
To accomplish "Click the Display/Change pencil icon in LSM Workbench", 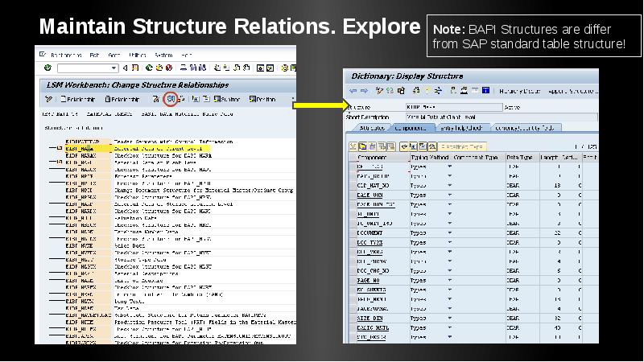I will click(x=48, y=99).
